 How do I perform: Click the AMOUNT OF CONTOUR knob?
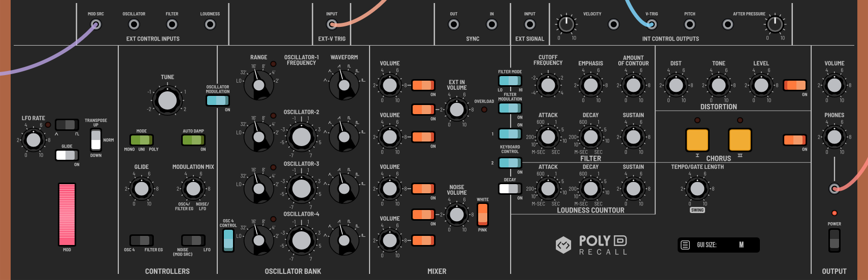tap(633, 85)
